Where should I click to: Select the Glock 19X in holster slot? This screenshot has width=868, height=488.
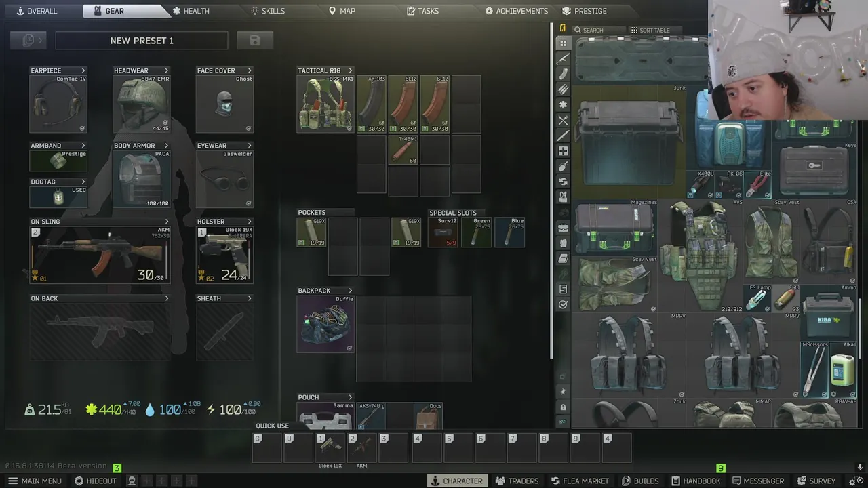click(224, 255)
